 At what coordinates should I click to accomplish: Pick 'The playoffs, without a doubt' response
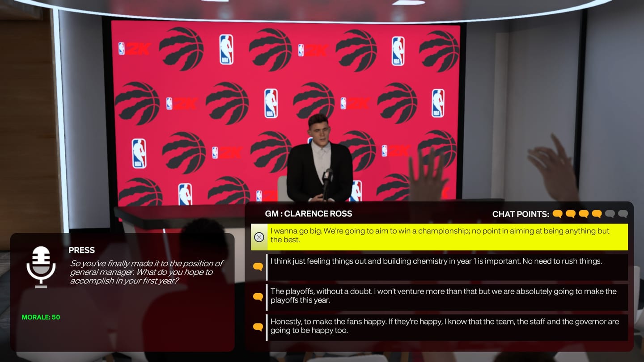coord(448,297)
